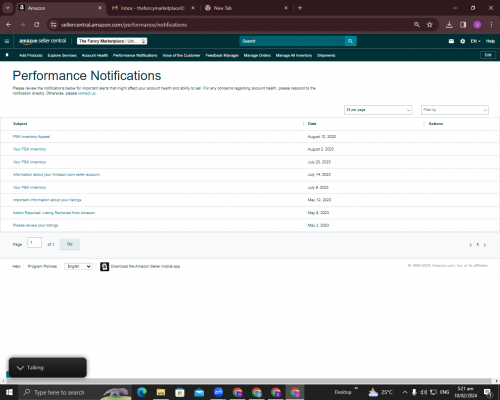
Task: Switch to the Inbox Gmail tab
Action: [152, 8]
